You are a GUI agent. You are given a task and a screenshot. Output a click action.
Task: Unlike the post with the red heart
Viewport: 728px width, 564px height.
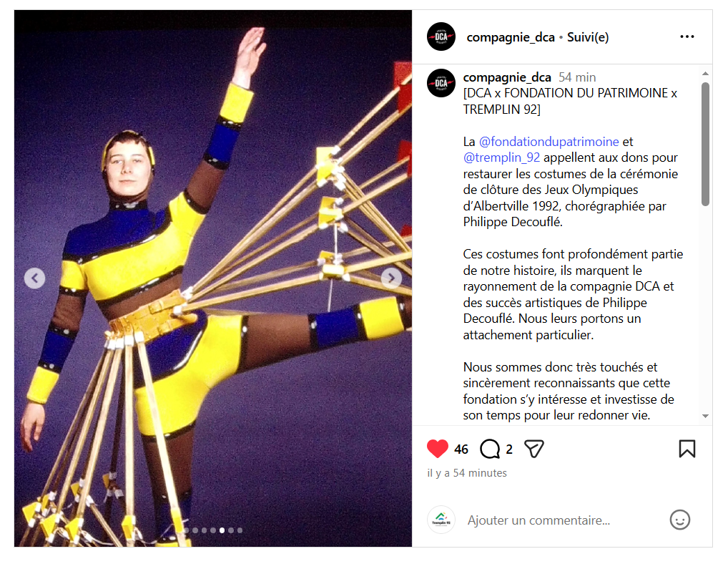(x=438, y=449)
